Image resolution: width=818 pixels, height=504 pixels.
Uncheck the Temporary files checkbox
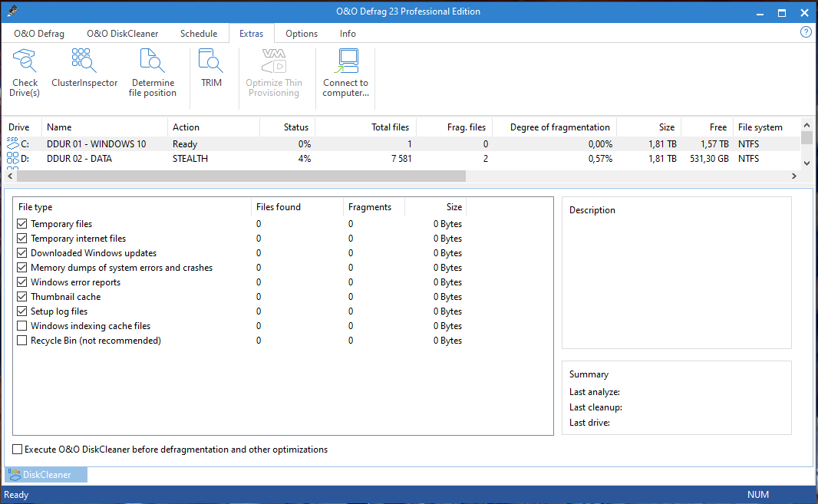pyautogui.click(x=22, y=224)
